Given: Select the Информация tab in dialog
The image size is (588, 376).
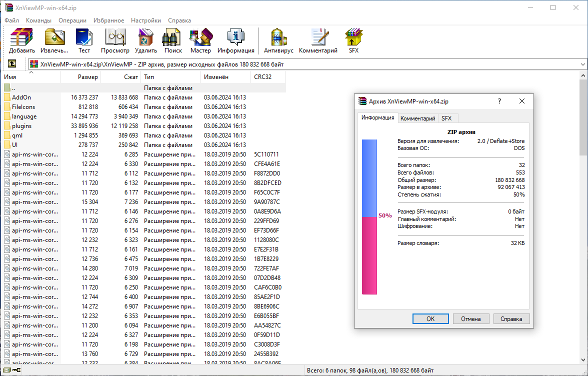Looking at the screenshot, I should click(x=377, y=117).
